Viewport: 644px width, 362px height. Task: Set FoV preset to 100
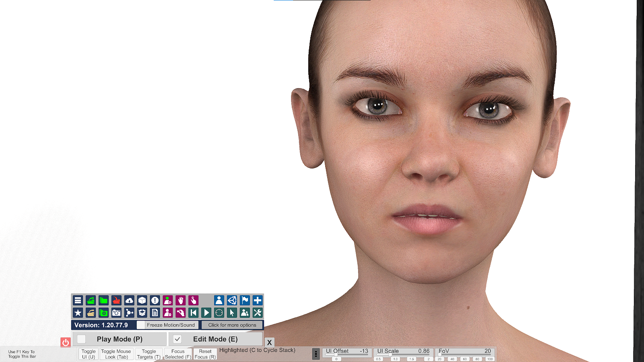(x=490, y=359)
